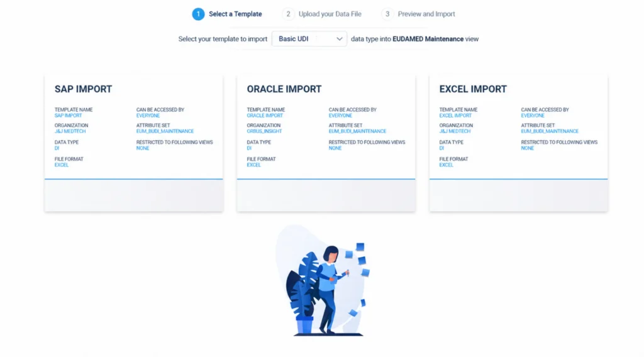644x357 pixels.
Task: Click the step 2 circle icon
Action: (x=288, y=14)
